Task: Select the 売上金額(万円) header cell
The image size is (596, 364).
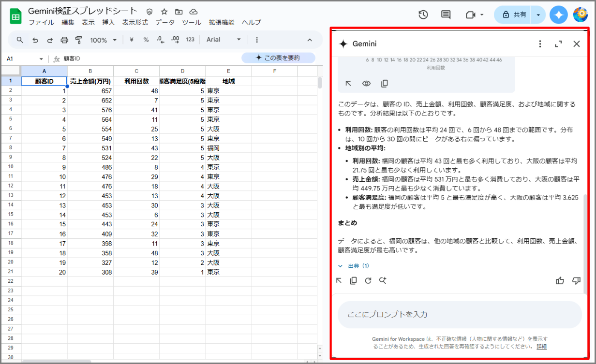Action: [x=90, y=81]
